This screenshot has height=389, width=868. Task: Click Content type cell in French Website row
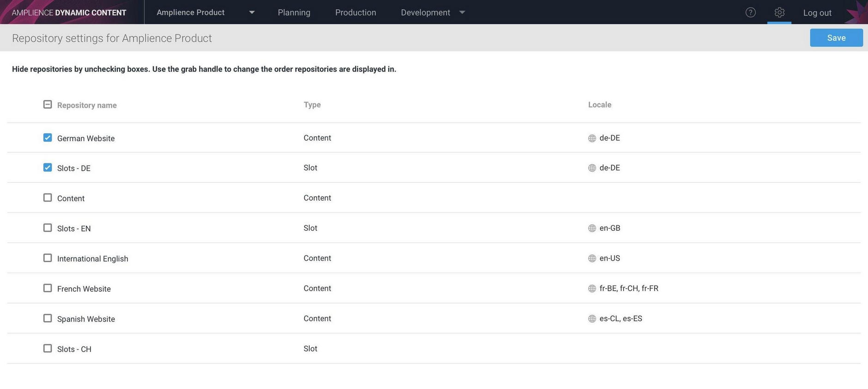click(317, 288)
